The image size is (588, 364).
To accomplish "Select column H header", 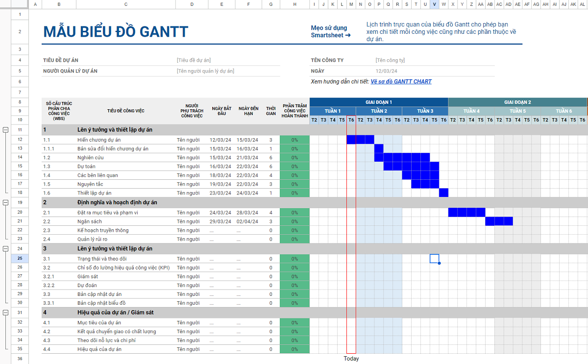I will 294,4.
